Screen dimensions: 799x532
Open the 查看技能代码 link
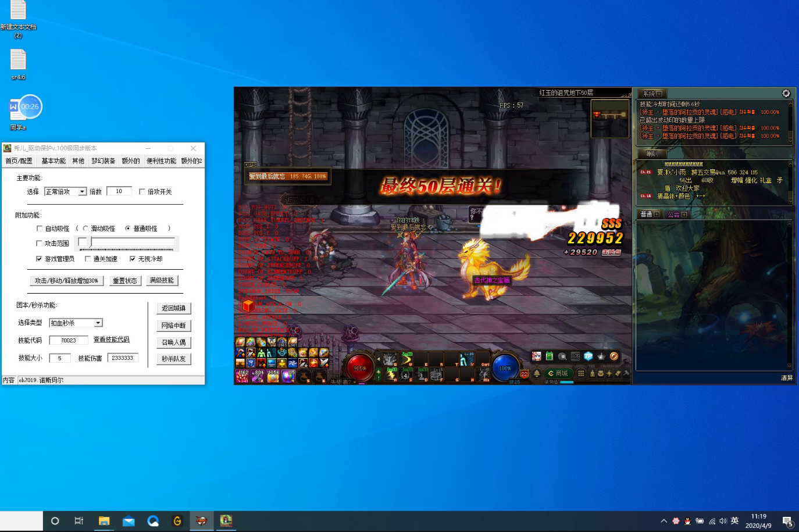click(x=112, y=340)
